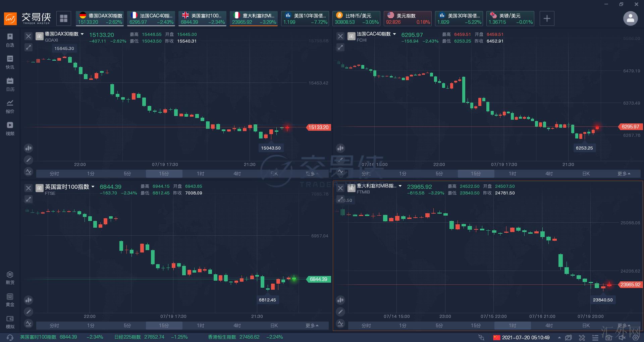Select 1时 timeframe on the CAC40 chart
The image size is (644, 342).
coord(513,174)
